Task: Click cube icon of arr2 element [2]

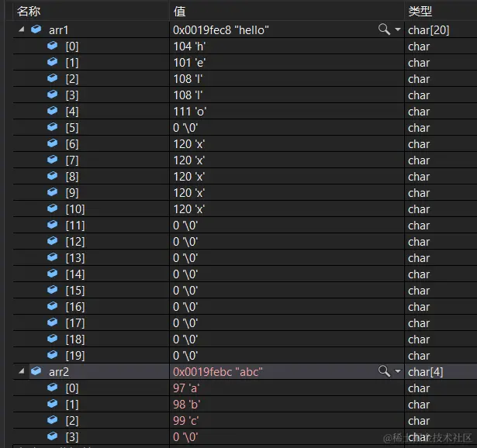Action: pyautogui.click(x=52, y=420)
